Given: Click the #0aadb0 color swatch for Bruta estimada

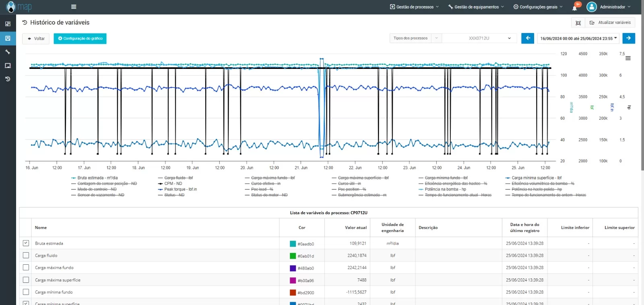Looking at the screenshot, I should [x=293, y=244].
